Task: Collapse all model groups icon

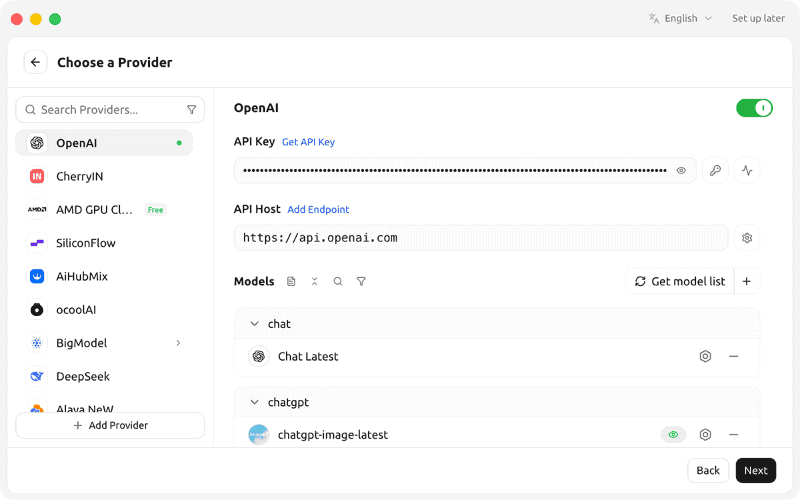Action: coord(314,281)
